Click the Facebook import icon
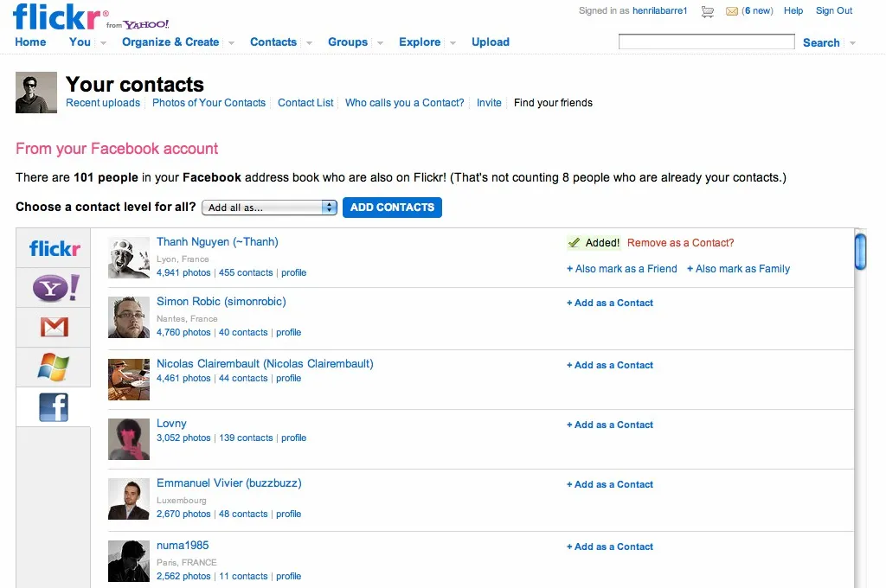The image size is (886, 588). coord(54,407)
